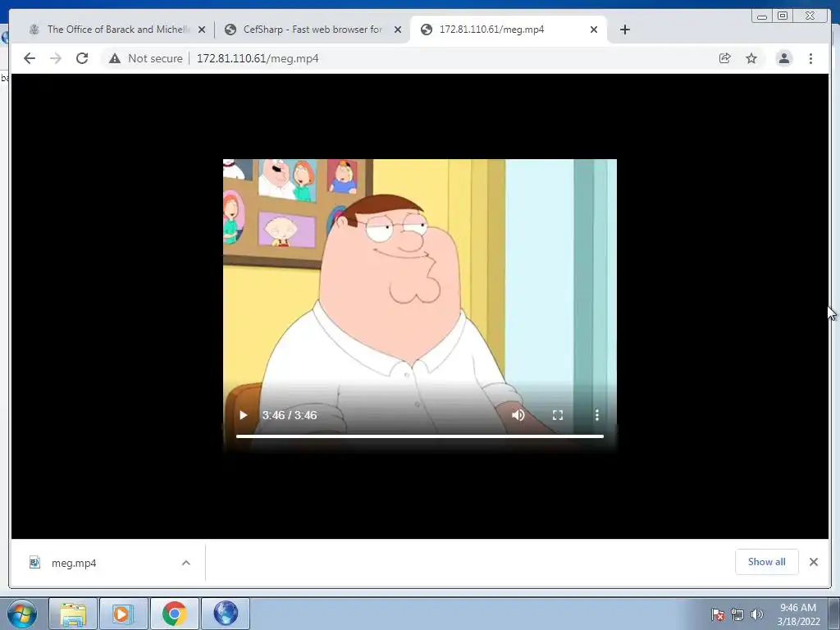This screenshot has width=840, height=630.
Task: Reload the meg.mp4 page
Action: [x=82, y=58]
